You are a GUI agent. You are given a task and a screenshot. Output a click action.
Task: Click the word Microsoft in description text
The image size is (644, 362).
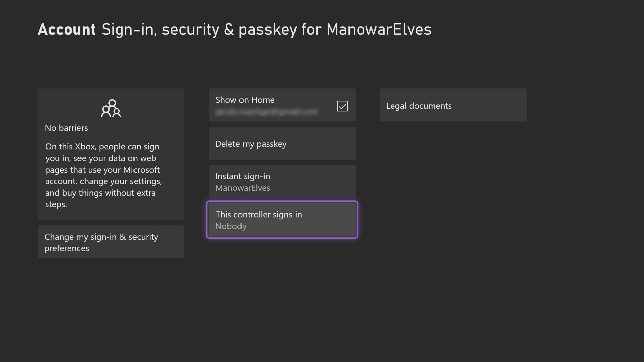141,170
